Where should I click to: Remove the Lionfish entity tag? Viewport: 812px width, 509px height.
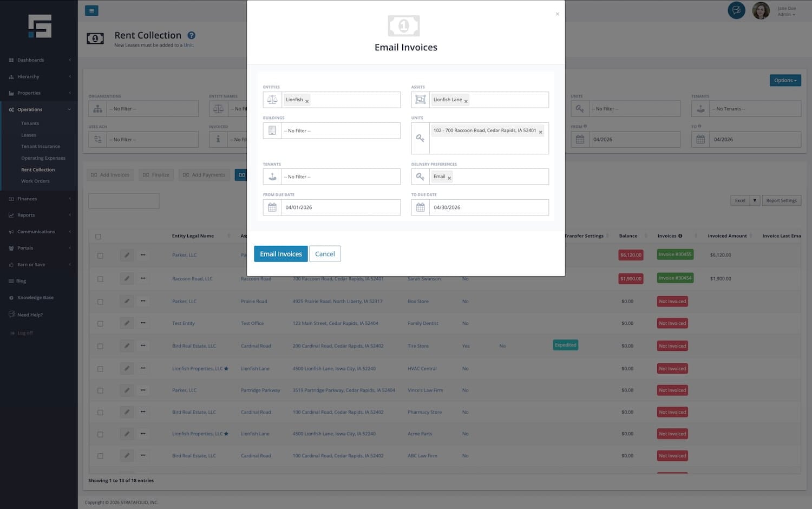307,101
